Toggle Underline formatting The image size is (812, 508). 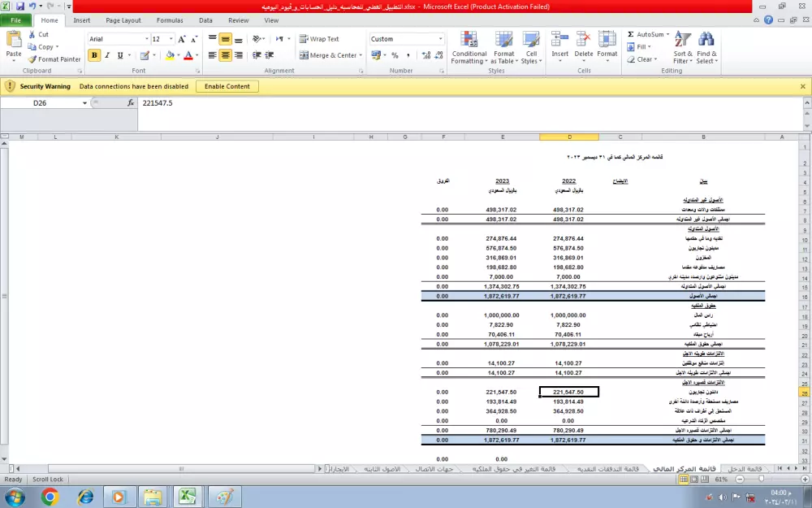pos(120,55)
